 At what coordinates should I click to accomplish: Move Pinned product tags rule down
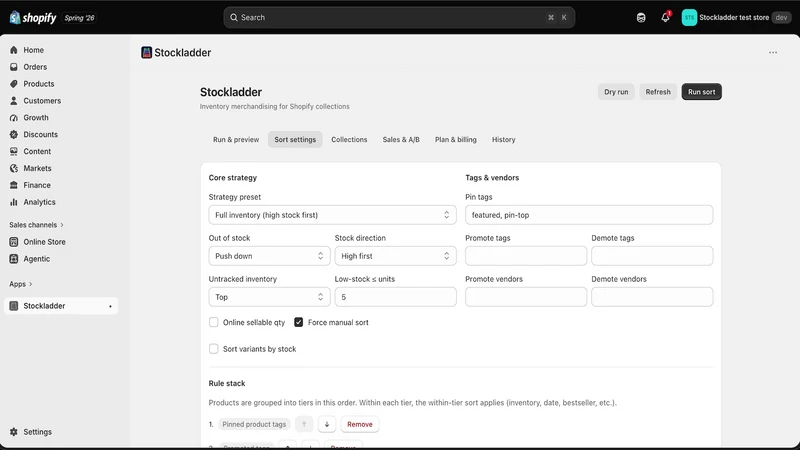click(327, 424)
